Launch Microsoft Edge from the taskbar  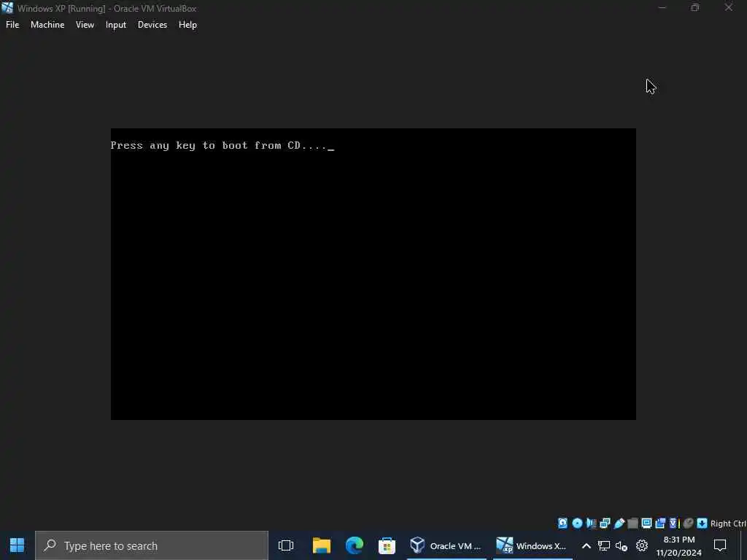[x=355, y=545]
